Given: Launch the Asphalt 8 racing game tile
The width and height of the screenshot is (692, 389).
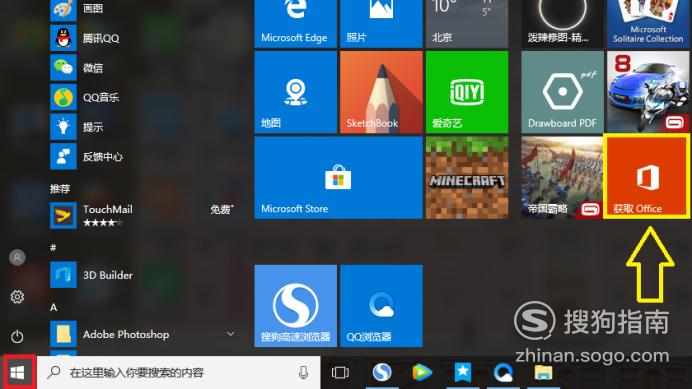Looking at the screenshot, I should pyautogui.click(x=648, y=92).
